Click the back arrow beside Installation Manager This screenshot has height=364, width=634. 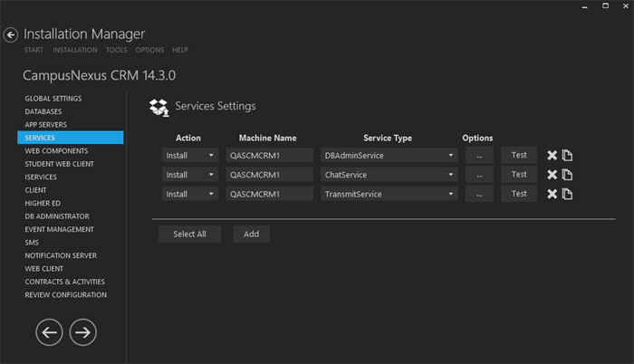coord(11,35)
